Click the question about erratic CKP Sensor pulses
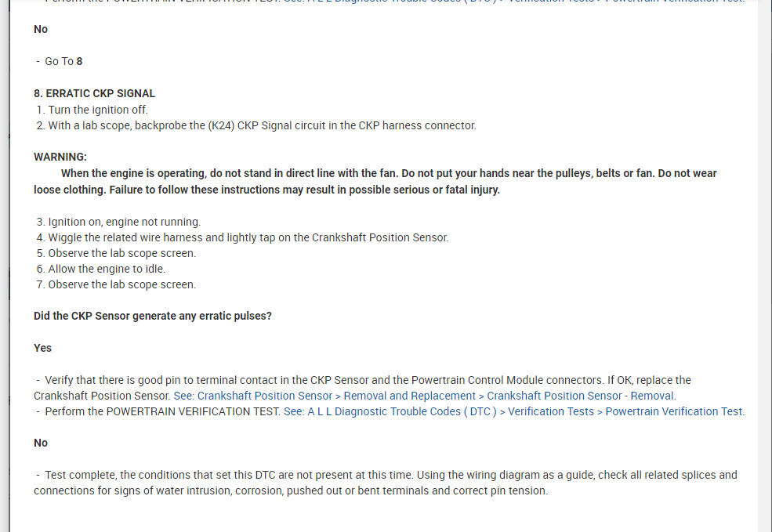This screenshot has height=532, width=772. 153,316
